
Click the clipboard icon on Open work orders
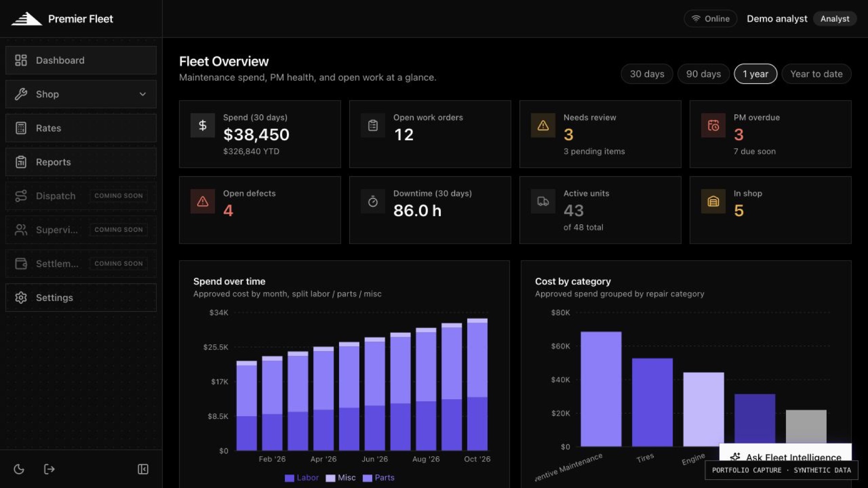(x=373, y=125)
